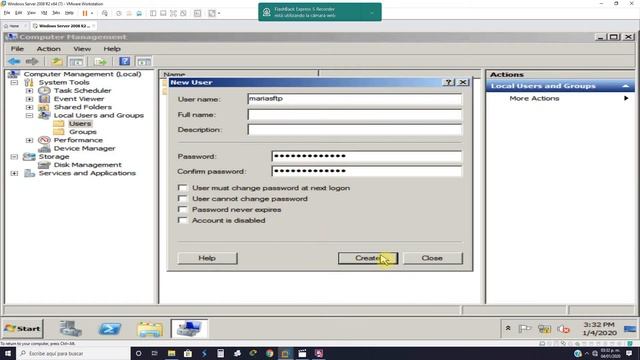Select Device Manager in tree
This screenshot has width=640, height=360.
(x=84, y=149)
